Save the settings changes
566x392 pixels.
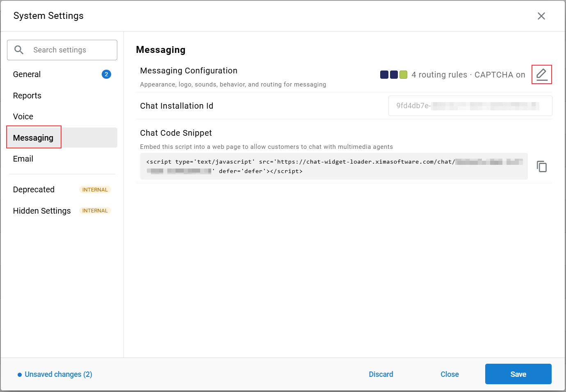tap(518, 374)
